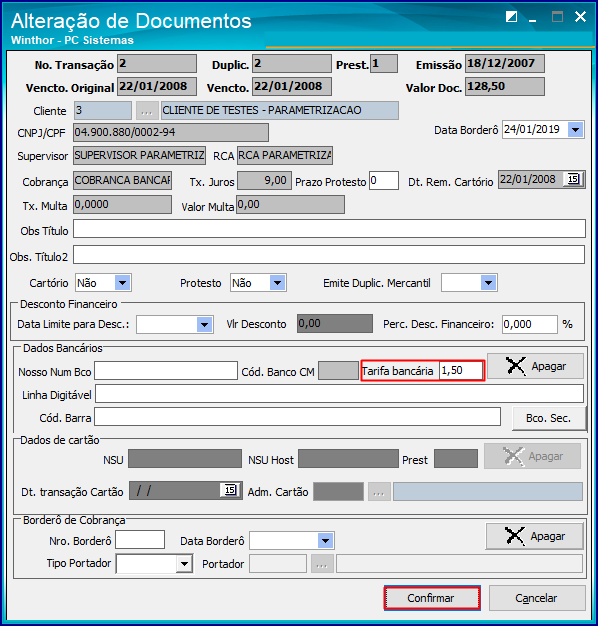Confirm the document changes
Viewport: 598px width, 626px height.
tap(432, 598)
